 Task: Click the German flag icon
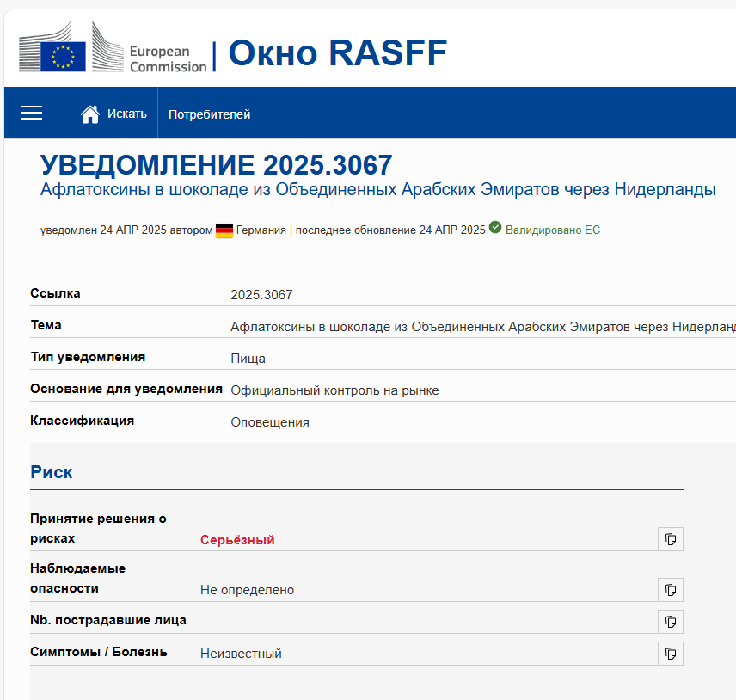(x=224, y=230)
